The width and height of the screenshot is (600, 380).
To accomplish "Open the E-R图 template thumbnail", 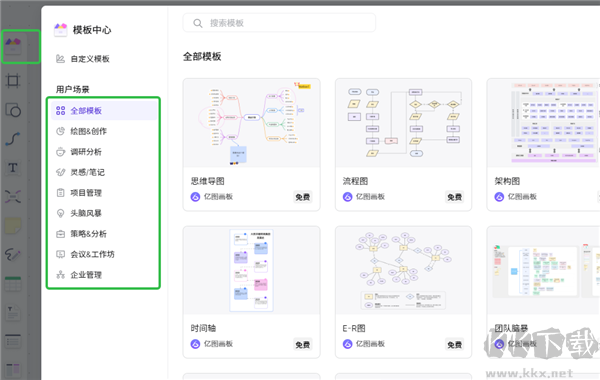I will 403,271.
